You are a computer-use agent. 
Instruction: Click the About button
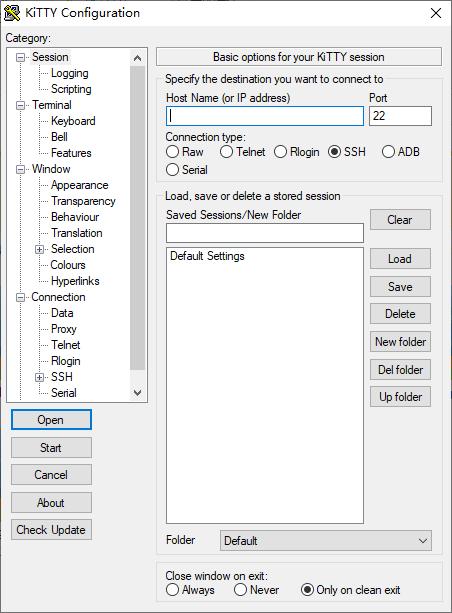pos(51,503)
